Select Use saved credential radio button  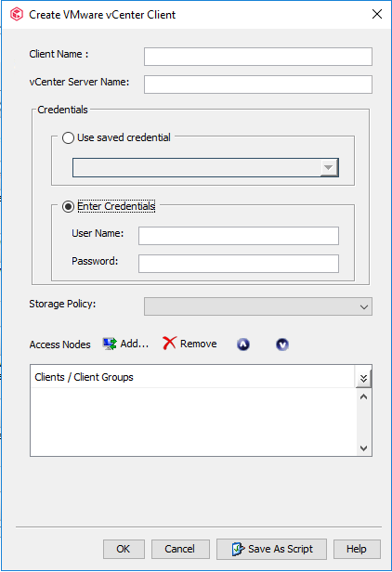pyautogui.click(x=68, y=137)
